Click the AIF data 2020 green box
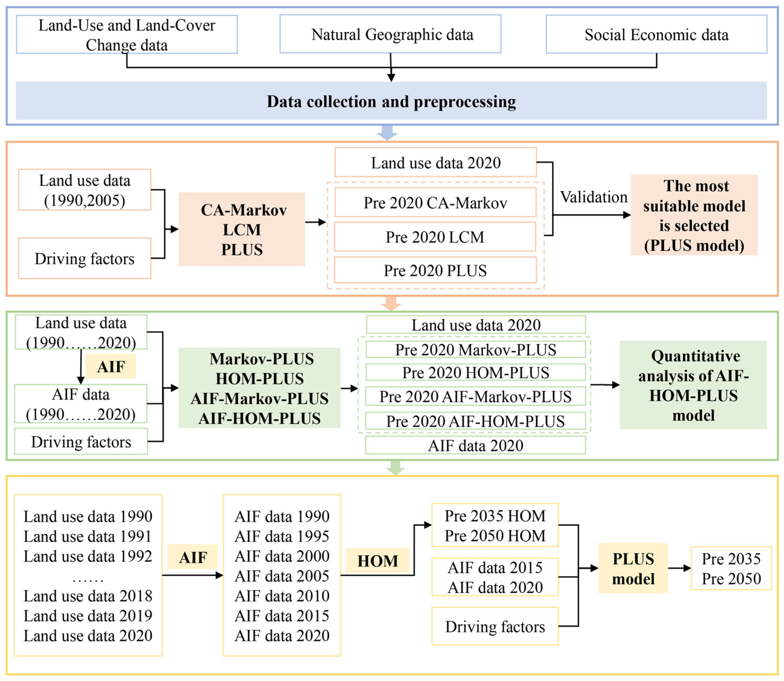The width and height of the screenshot is (784, 681). (475, 445)
